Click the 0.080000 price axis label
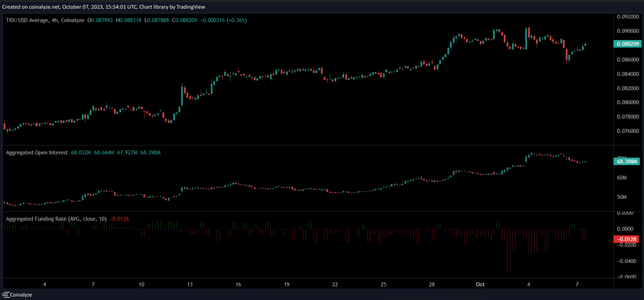644x300 pixels. click(x=628, y=102)
